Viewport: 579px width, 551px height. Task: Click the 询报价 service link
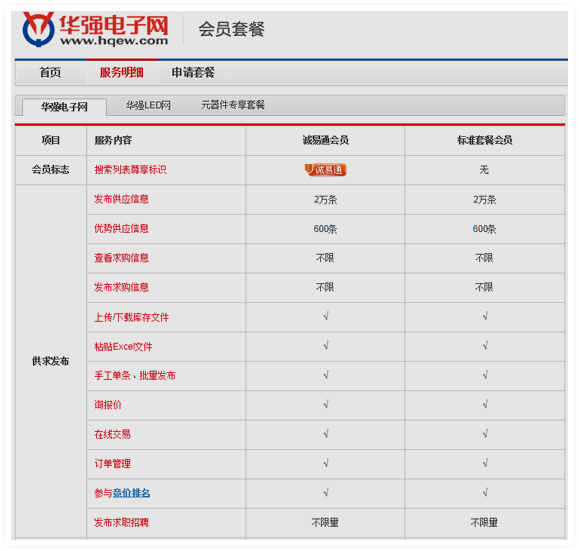pos(108,405)
